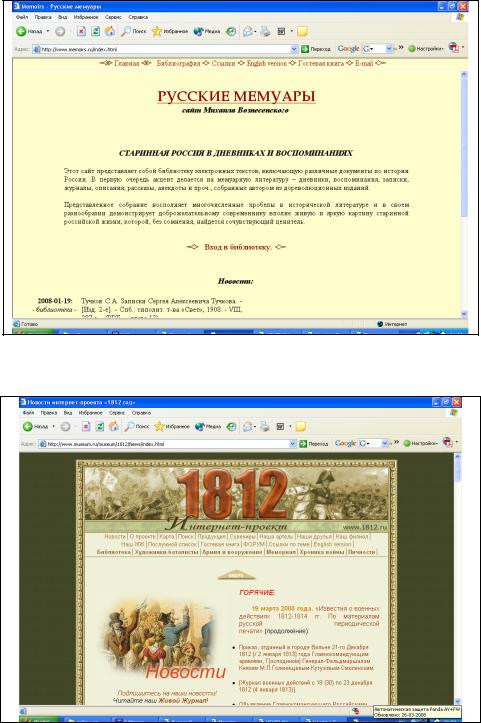
Task: Click Главная link on Russian Memoirs page
Action: [x=126, y=63]
